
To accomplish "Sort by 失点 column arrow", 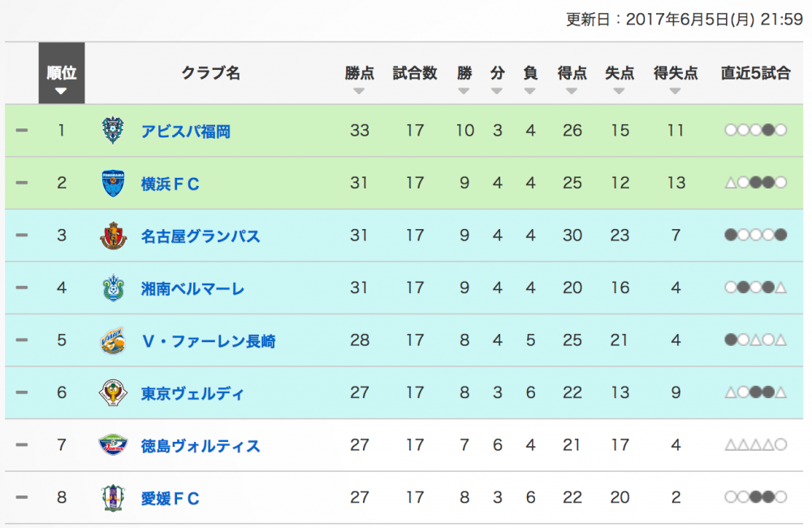I will pos(619,91).
